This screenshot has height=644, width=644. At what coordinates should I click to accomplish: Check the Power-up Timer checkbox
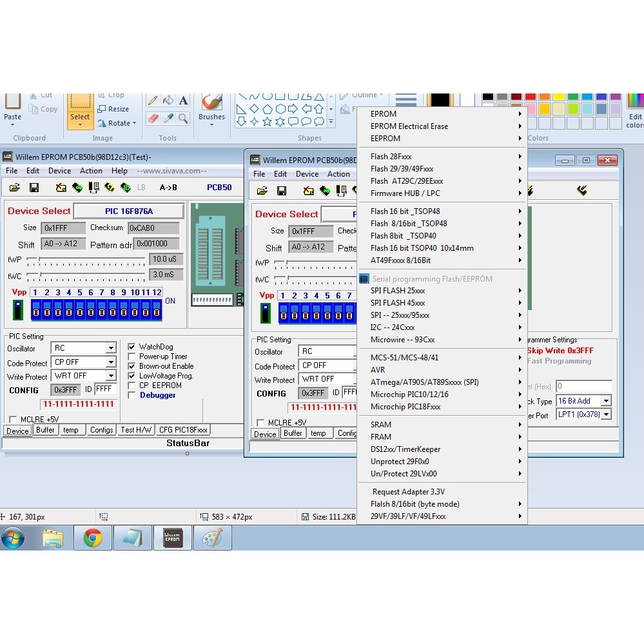(x=132, y=356)
